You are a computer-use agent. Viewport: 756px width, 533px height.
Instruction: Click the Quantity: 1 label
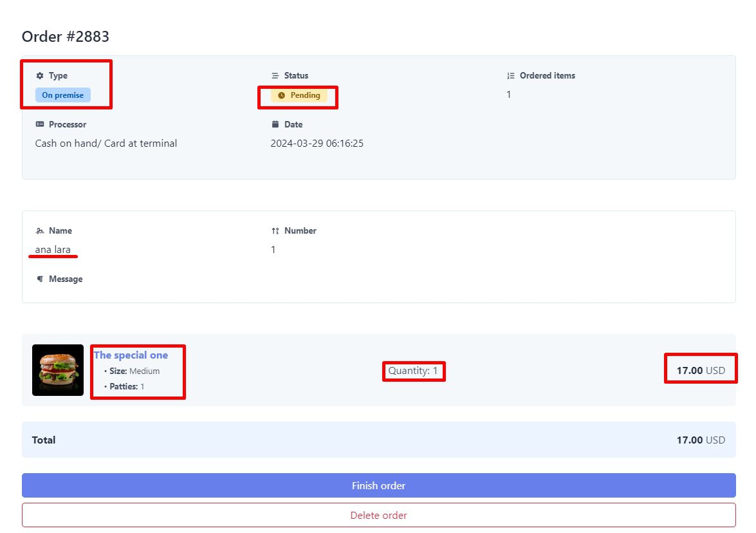413,371
